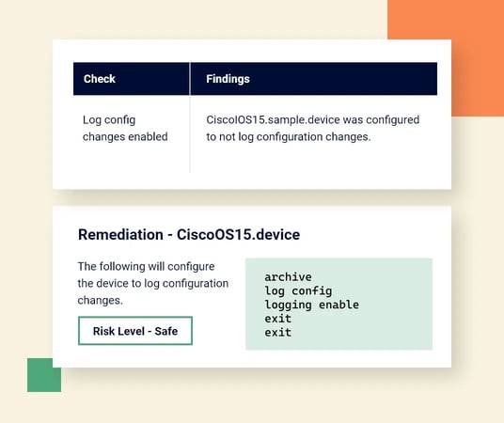This screenshot has width=504, height=423.
Task: Select the CiscoIOS15.sample.device findings text
Action: tap(313, 128)
